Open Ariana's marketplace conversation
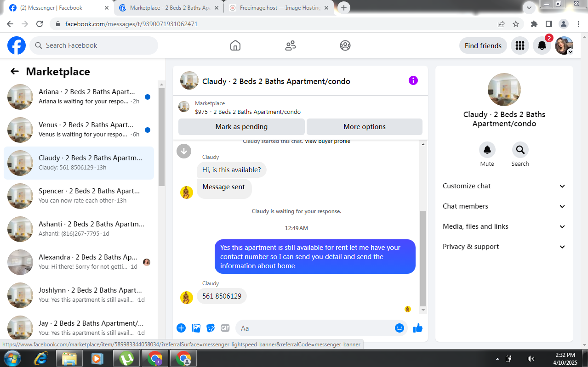Viewport: 588px width, 367px height. (x=79, y=97)
